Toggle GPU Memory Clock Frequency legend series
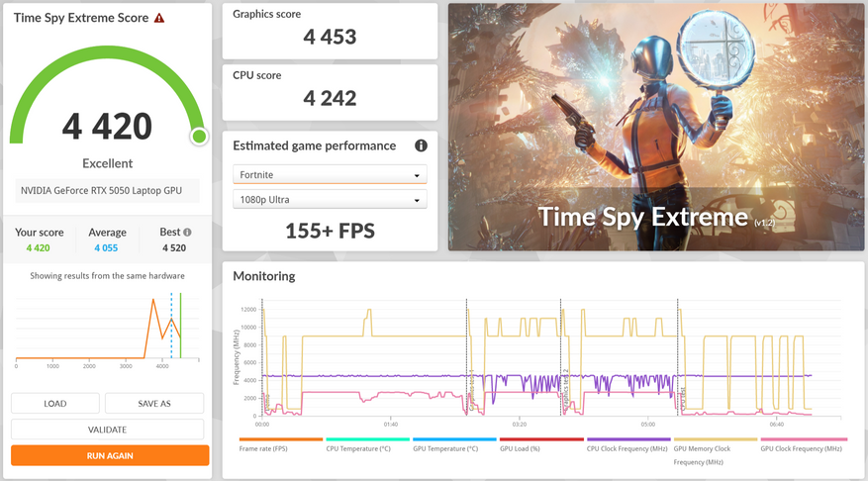The height and width of the screenshot is (481, 868). 716,451
